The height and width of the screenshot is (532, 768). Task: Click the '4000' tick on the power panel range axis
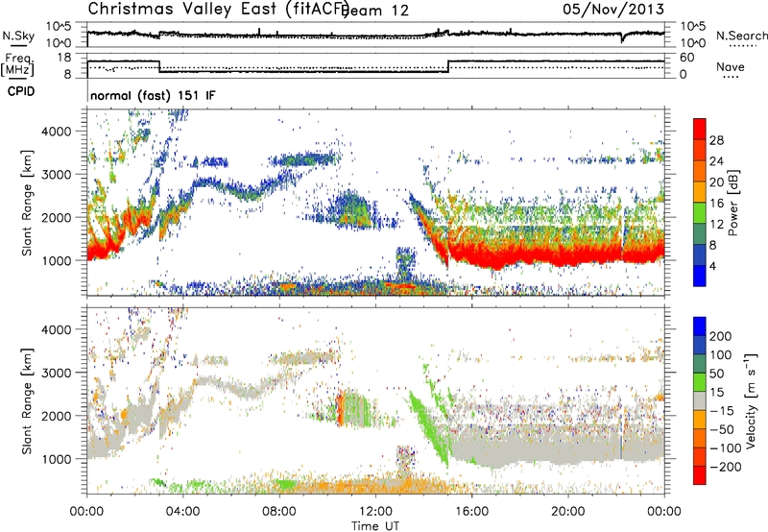tap(57, 131)
